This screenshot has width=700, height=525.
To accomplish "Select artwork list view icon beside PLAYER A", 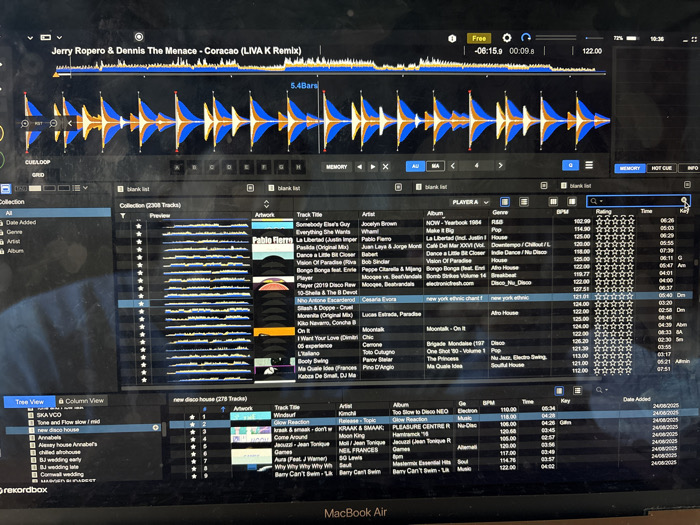I will (504, 202).
